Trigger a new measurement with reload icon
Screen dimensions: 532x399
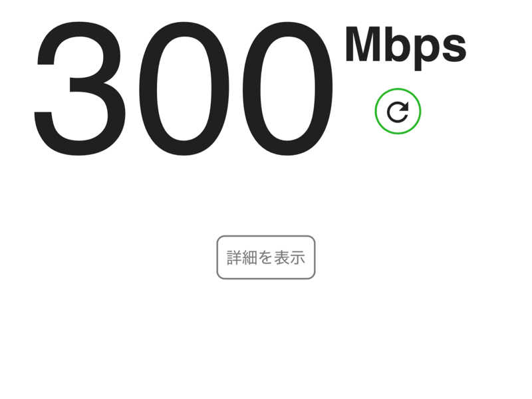click(x=398, y=111)
